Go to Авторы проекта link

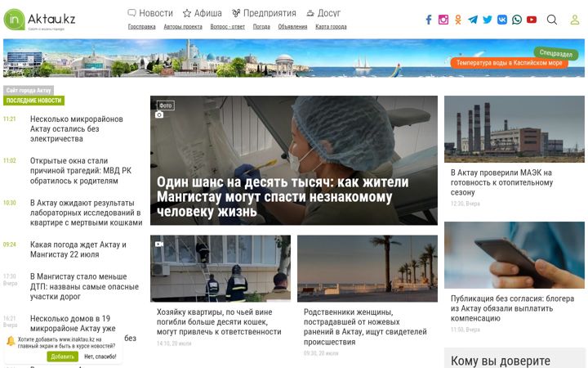coord(183,27)
